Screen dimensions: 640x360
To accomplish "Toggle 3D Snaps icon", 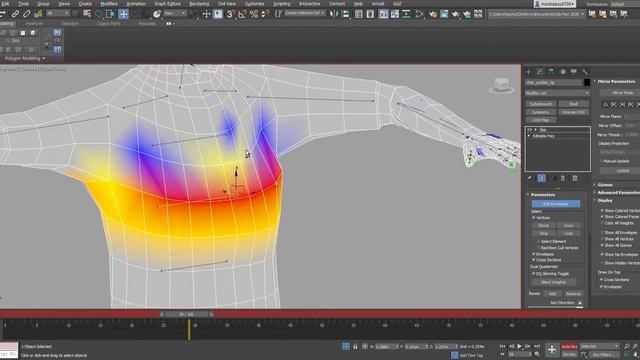I will point(231,14).
